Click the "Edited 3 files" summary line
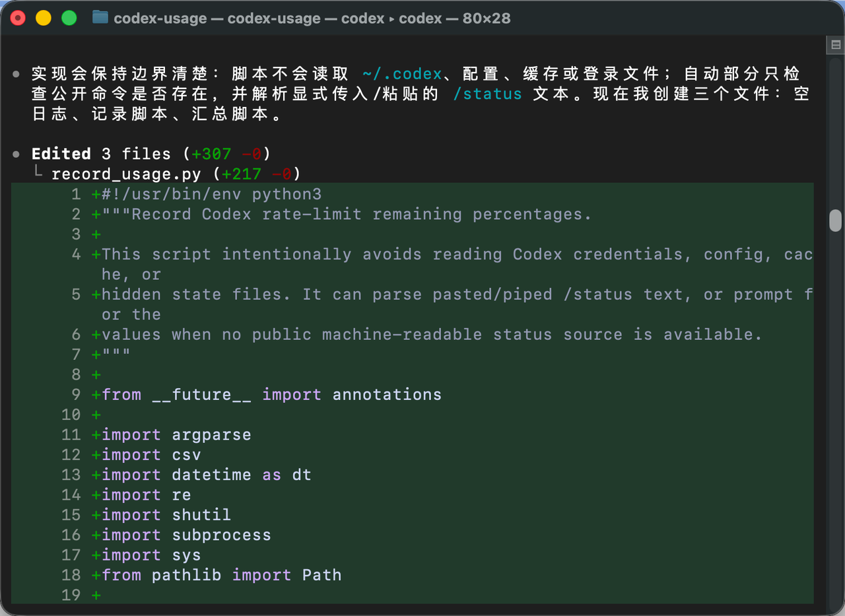The height and width of the screenshot is (616, 845). tap(151, 154)
